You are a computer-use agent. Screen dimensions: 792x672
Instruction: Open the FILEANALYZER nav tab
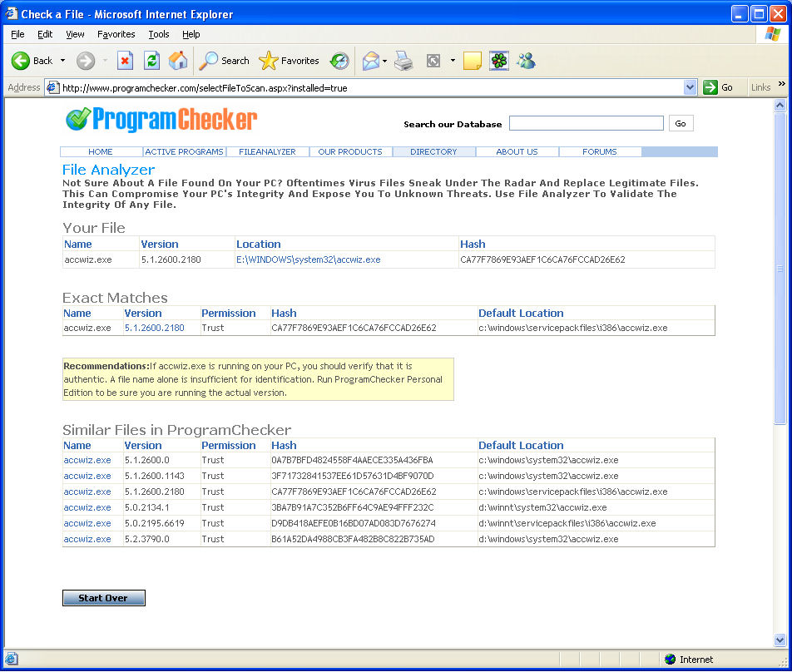click(x=267, y=152)
